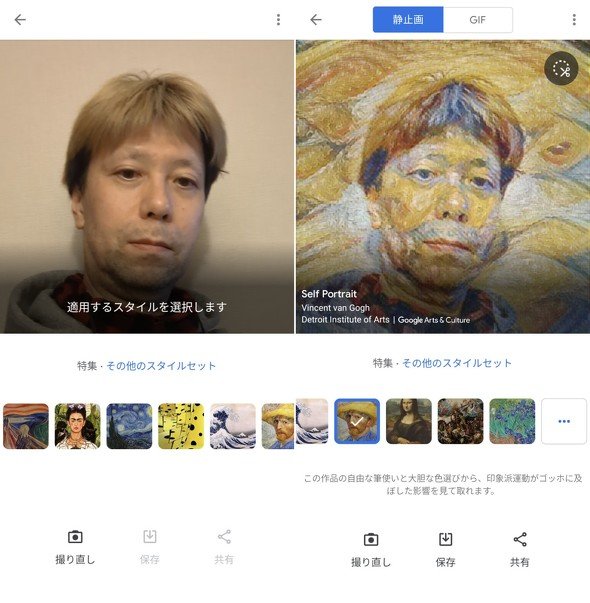Share the styled portrait with 共有
590x603 pixels.
520,540
